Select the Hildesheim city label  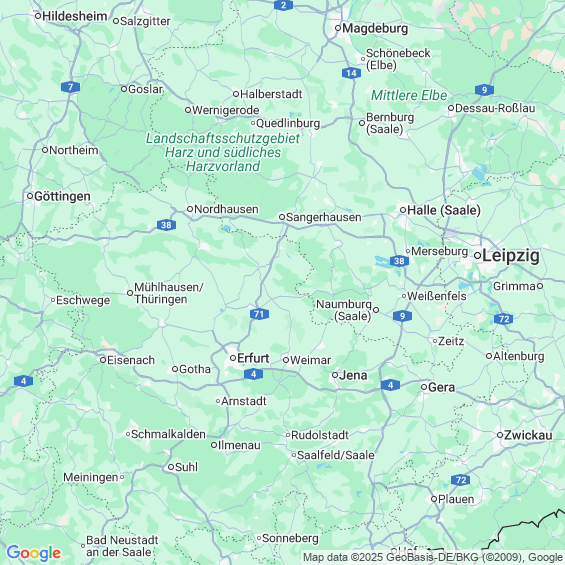coord(75,16)
